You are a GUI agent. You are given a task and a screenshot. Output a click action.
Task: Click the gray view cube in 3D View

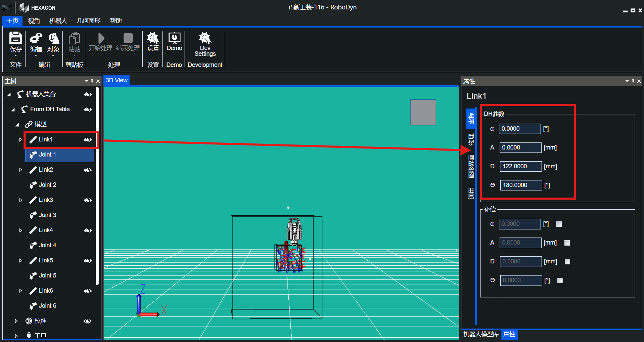[x=423, y=112]
